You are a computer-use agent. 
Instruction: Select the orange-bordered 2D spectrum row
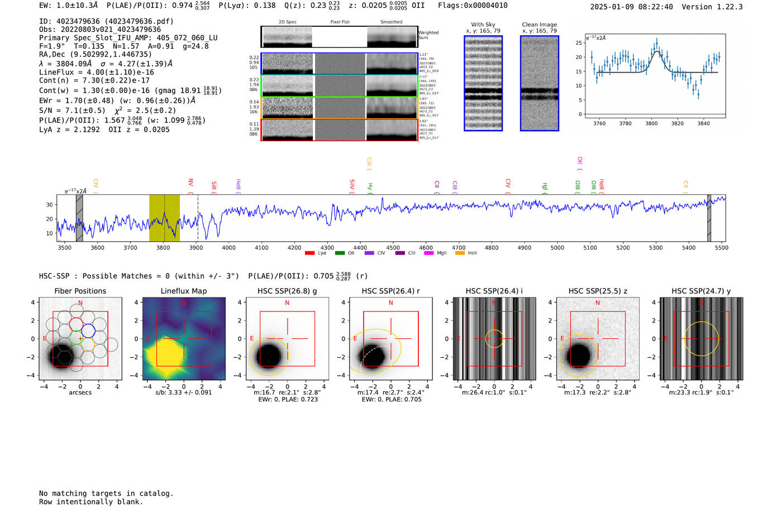pyautogui.click(x=340, y=108)
